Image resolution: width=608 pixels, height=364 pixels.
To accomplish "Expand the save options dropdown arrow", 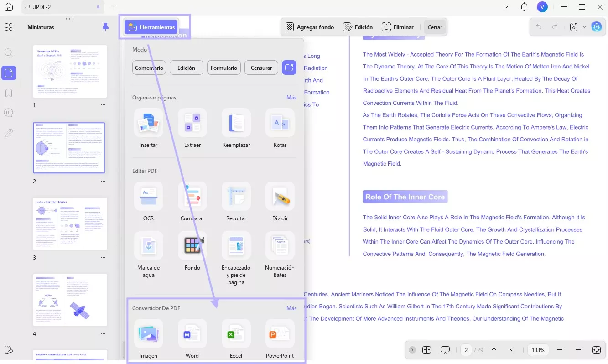I will 584,27.
